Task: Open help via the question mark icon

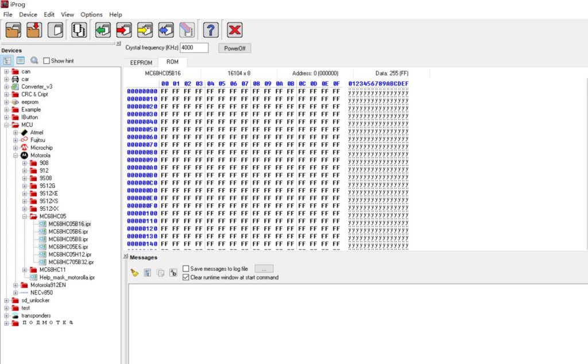Action: tap(211, 30)
